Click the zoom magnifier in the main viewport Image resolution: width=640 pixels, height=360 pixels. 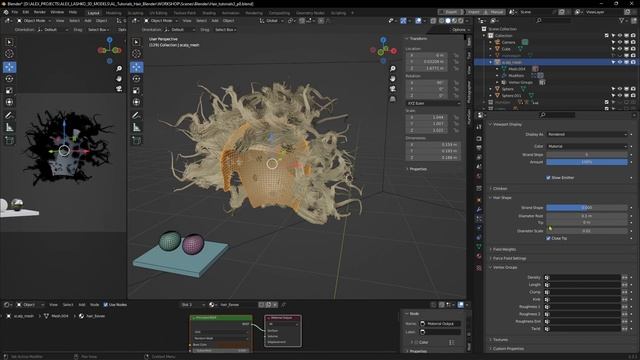pos(393,69)
